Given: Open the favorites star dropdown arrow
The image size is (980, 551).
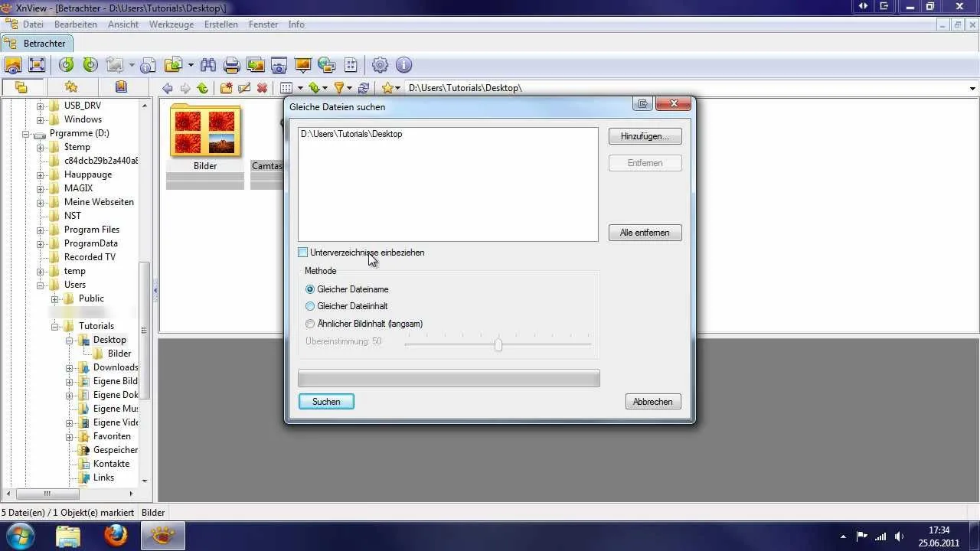Looking at the screenshot, I should 397,88.
